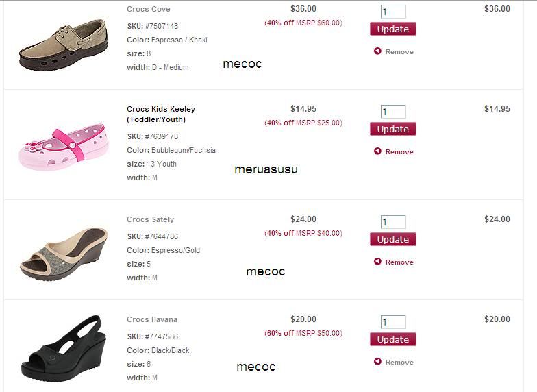Click remove arrow icon for Crocs Kids Keeley
The width and height of the screenshot is (537, 392).
click(x=377, y=151)
